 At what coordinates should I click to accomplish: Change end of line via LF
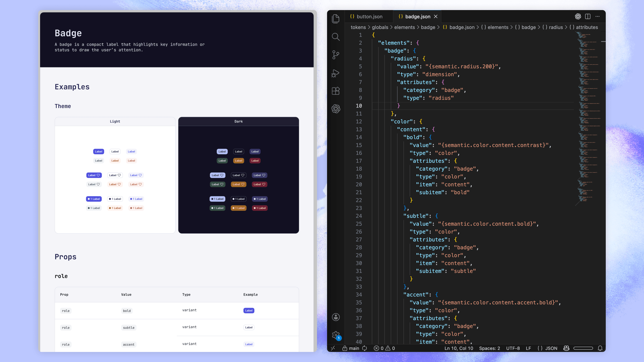(x=528, y=348)
